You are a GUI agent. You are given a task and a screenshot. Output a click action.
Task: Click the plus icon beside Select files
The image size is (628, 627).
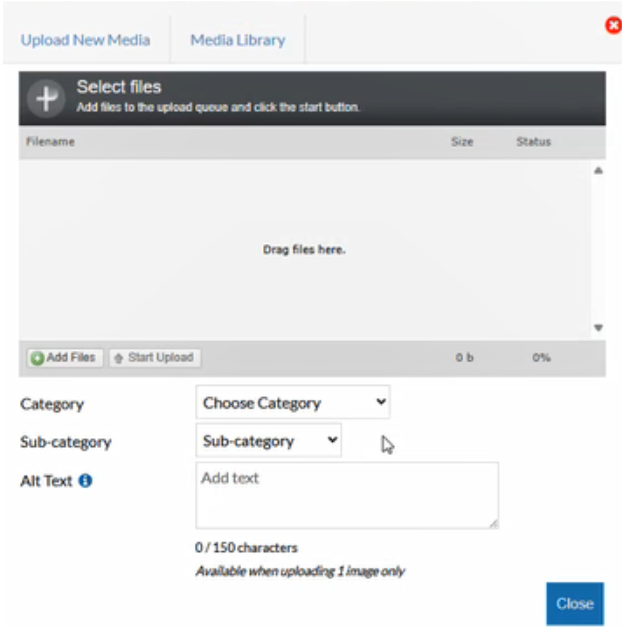click(46, 97)
